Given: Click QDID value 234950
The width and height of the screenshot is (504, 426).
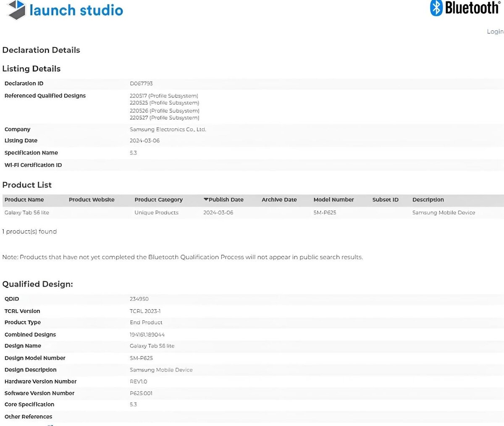Looking at the screenshot, I should coord(139,299).
